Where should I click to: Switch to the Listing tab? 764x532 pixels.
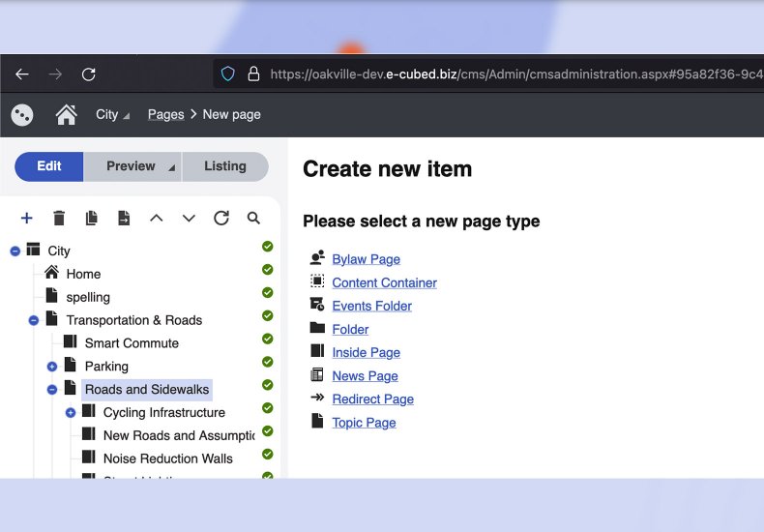click(224, 166)
